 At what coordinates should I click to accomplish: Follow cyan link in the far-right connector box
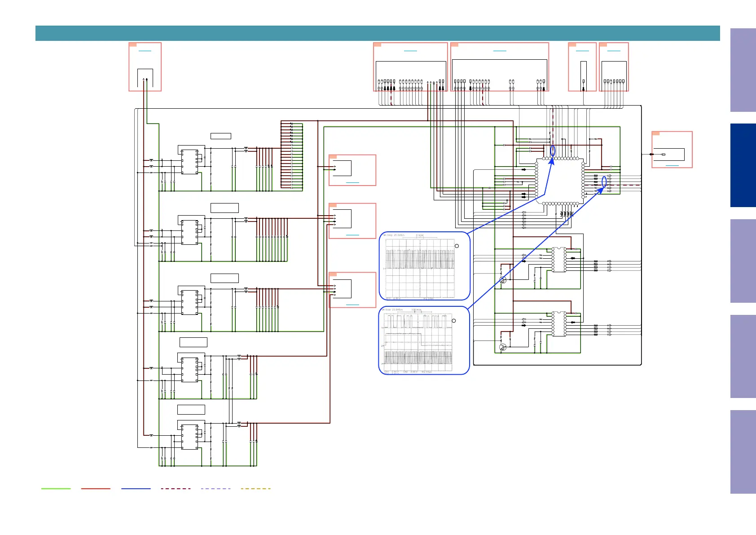pos(672,165)
